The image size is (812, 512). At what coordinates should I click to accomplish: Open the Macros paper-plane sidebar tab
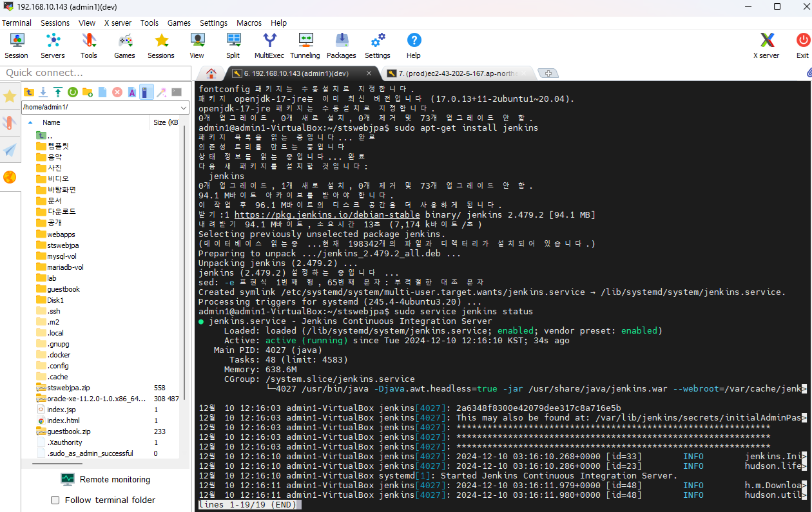10,150
